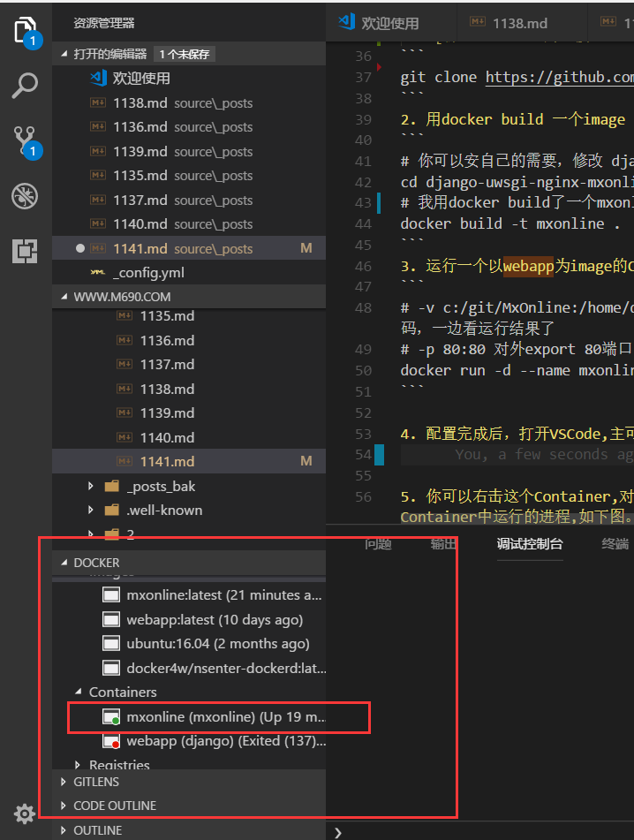Open 1135.md in the file tree

pos(189,316)
